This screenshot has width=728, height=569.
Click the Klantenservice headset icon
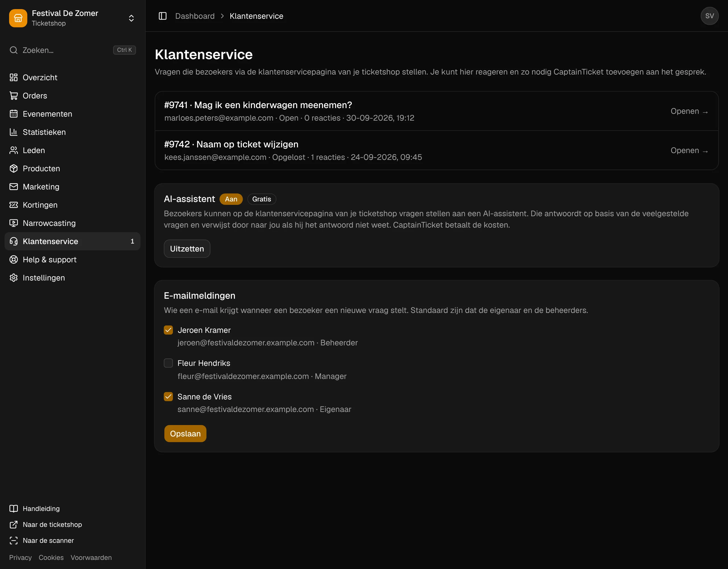pos(14,241)
